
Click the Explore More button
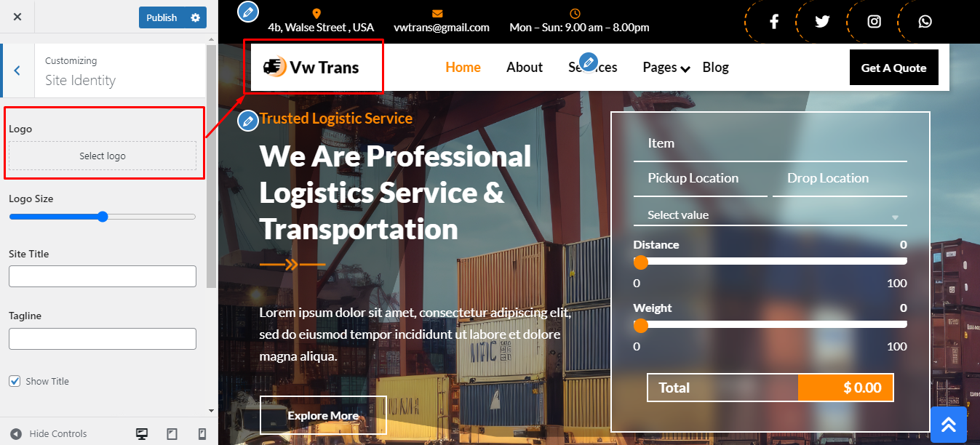click(323, 415)
